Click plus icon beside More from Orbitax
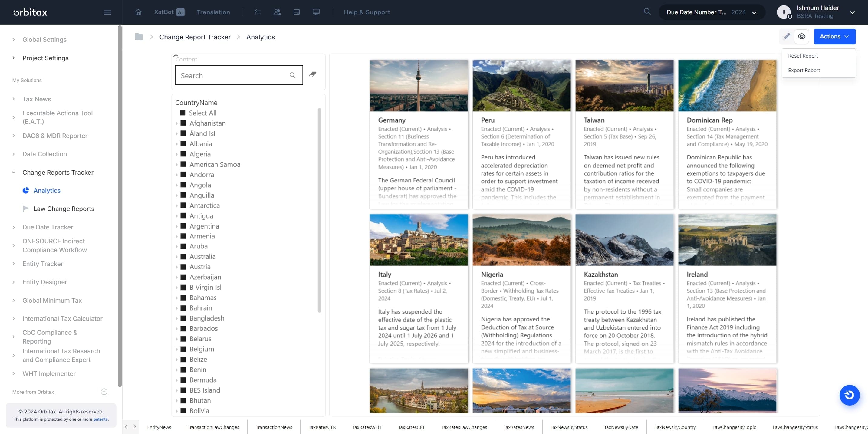This screenshot has width=868, height=434. click(x=104, y=392)
